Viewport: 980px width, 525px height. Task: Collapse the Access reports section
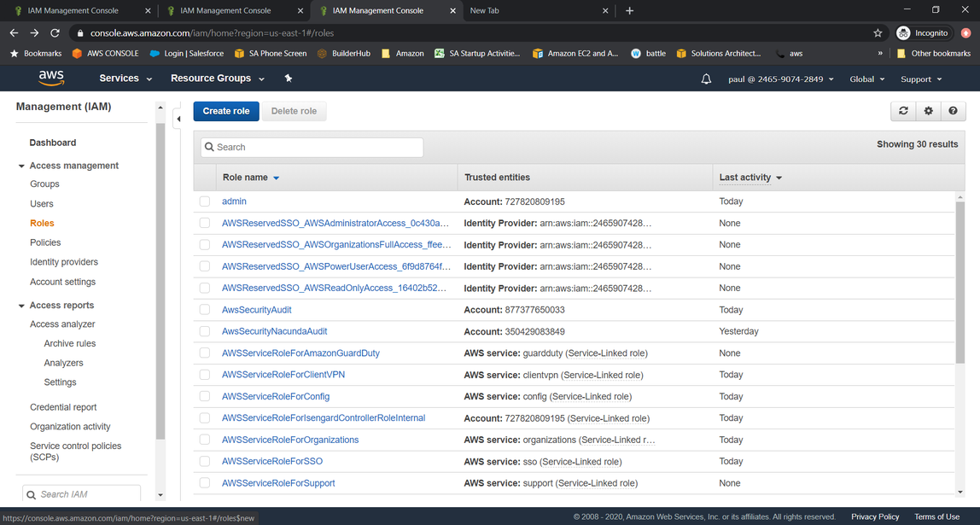(21, 306)
